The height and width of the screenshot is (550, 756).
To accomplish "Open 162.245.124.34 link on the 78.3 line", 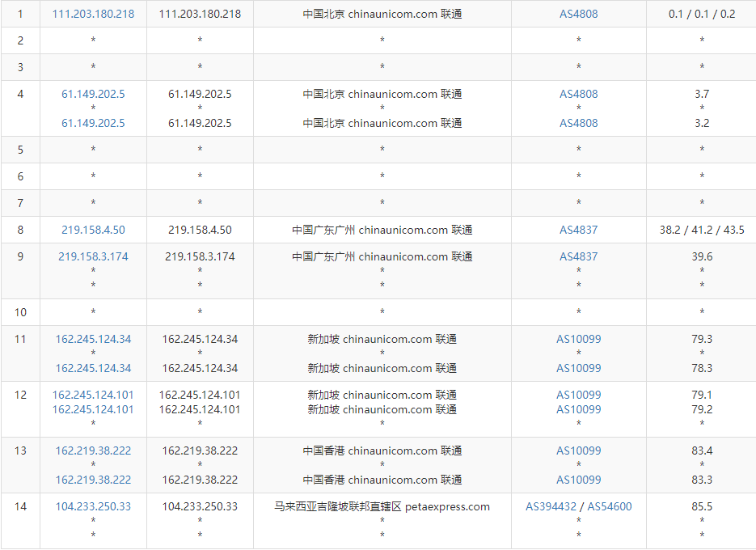I will click(x=93, y=368).
